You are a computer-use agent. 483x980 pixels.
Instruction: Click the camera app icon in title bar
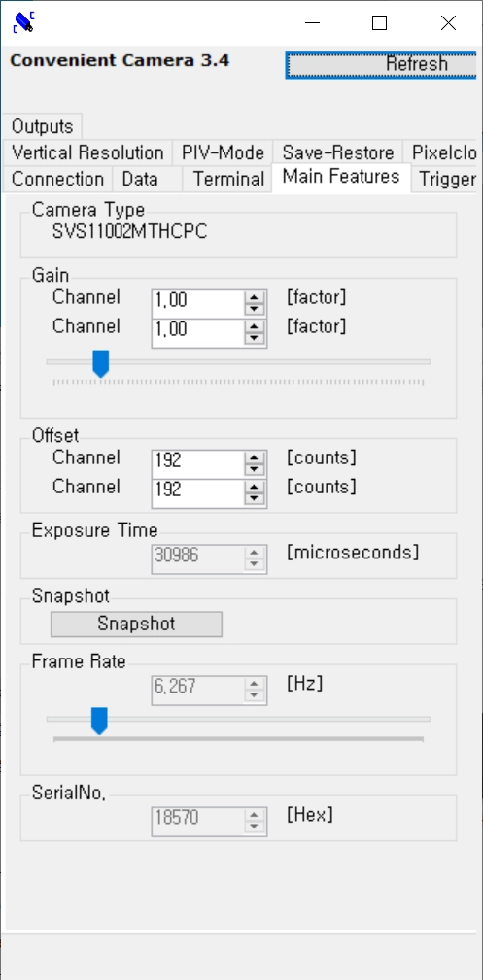[x=23, y=22]
